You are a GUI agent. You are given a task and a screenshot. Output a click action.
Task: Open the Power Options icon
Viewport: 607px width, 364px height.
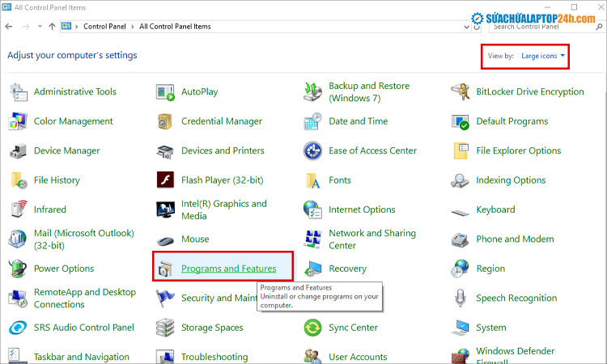(x=18, y=269)
